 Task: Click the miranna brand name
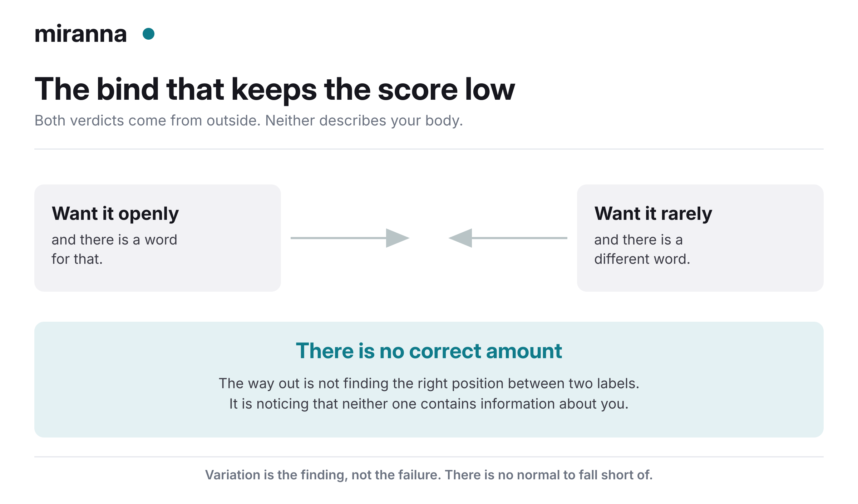tap(81, 34)
